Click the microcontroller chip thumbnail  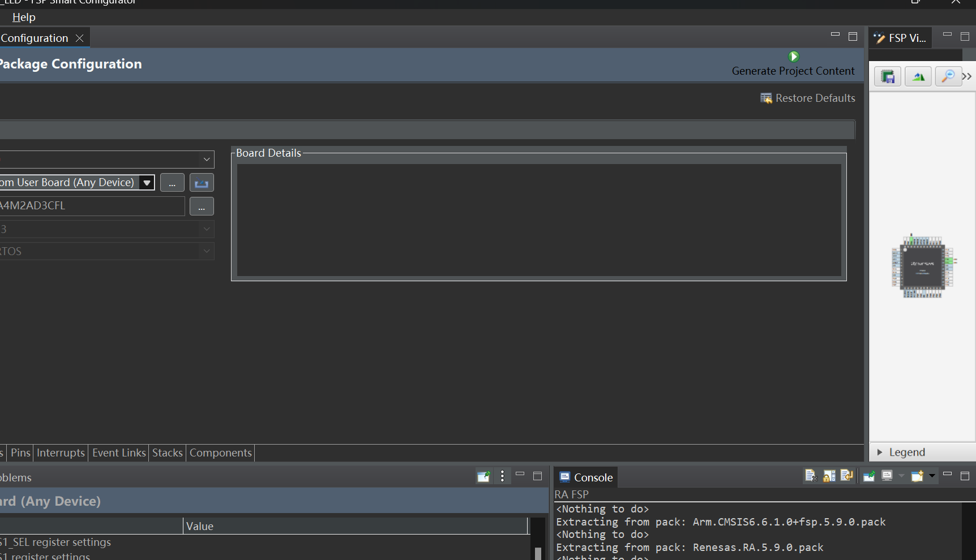[923, 266]
